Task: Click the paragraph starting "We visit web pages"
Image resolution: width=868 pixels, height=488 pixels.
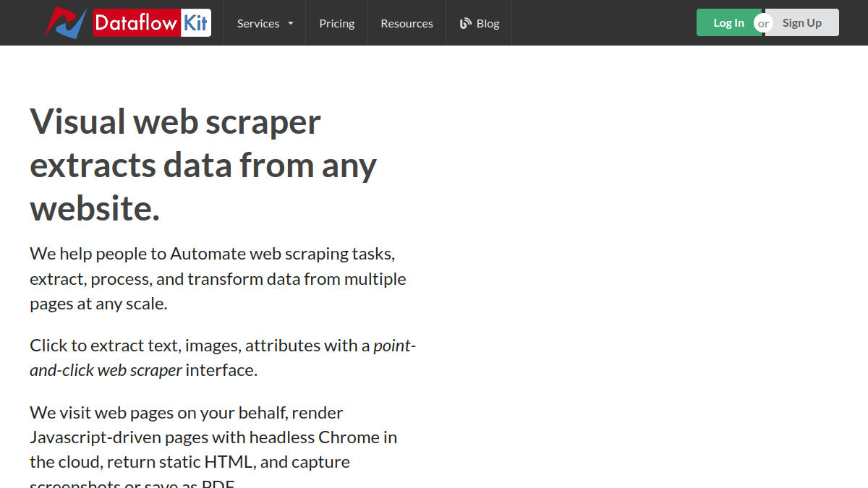Action: coord(213,445)
